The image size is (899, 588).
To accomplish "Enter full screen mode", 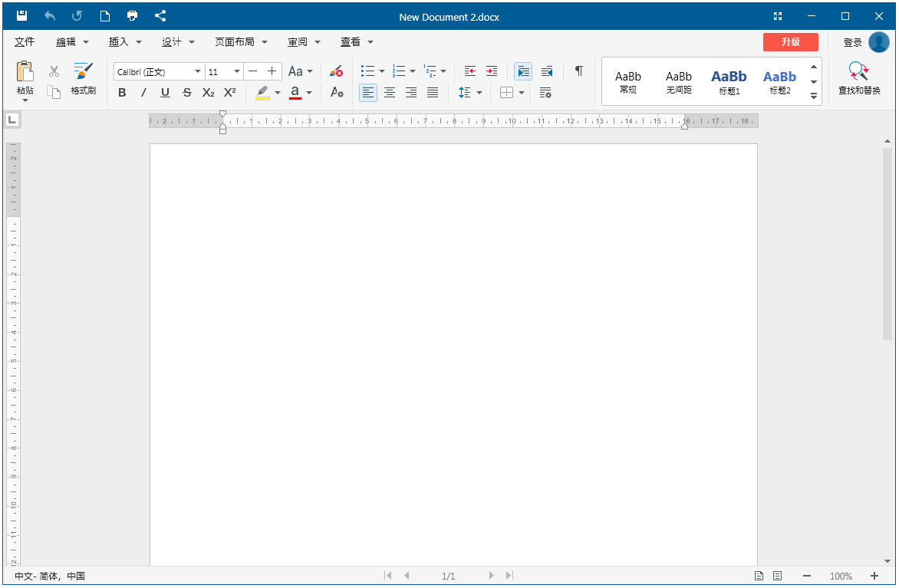I will point(778,16).
